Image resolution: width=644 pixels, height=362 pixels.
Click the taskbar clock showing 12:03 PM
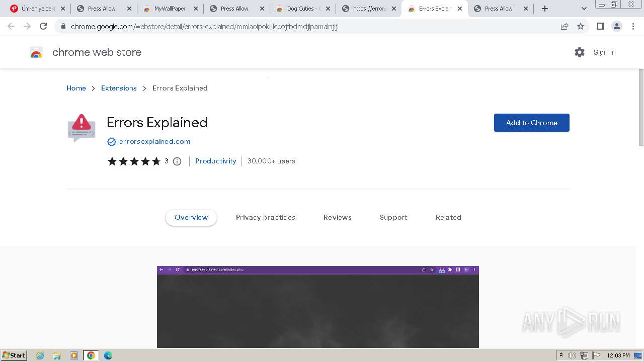[618, 355]
